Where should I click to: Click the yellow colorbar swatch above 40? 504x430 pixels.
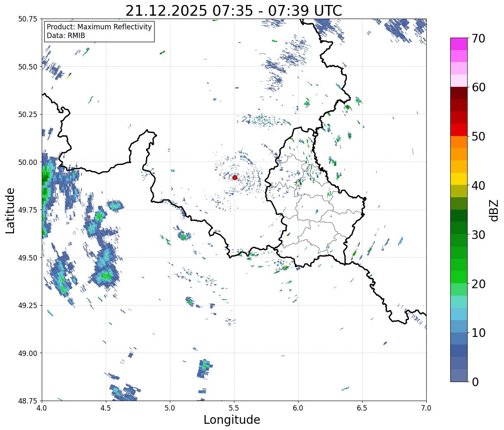pyautogui.click(x=459, y=179)
